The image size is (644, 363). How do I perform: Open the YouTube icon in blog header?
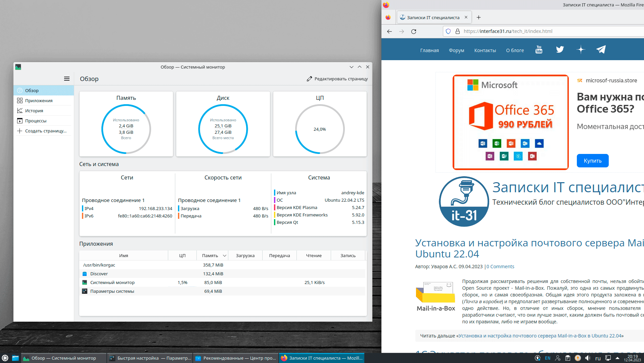coord(539,50)
